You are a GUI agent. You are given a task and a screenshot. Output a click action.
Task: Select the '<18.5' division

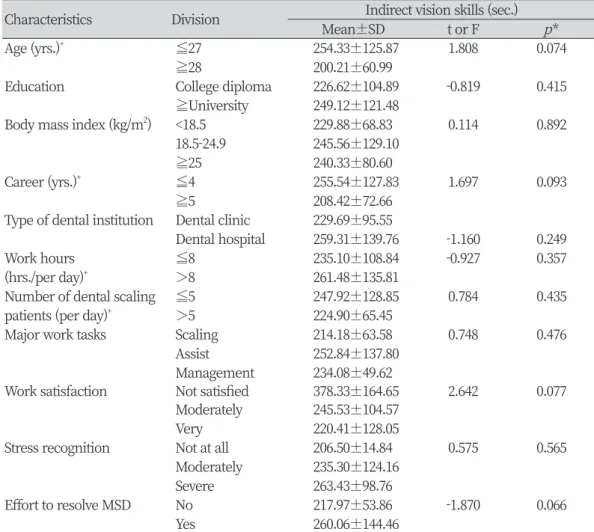(191, 125)
